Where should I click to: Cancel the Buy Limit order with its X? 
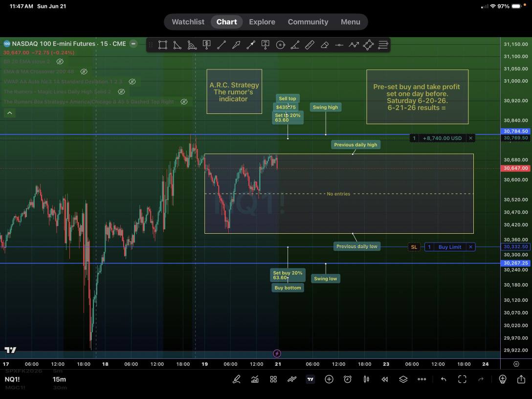(470, 247)
